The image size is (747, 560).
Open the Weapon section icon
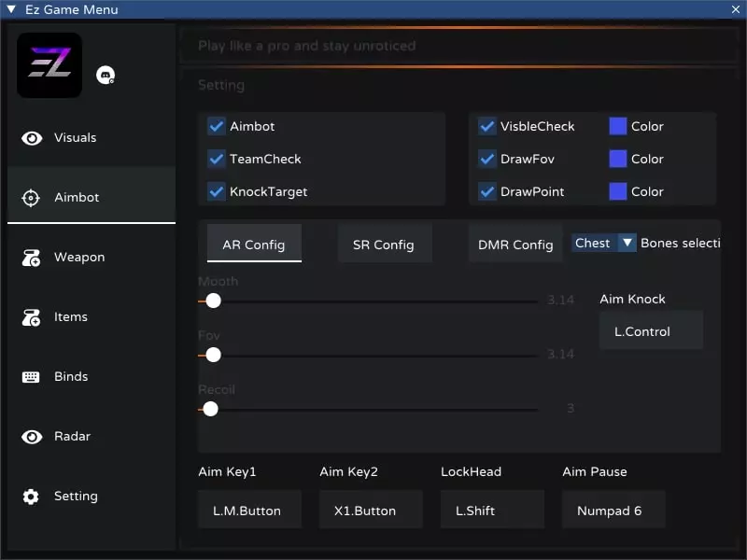tap(32, 258)
